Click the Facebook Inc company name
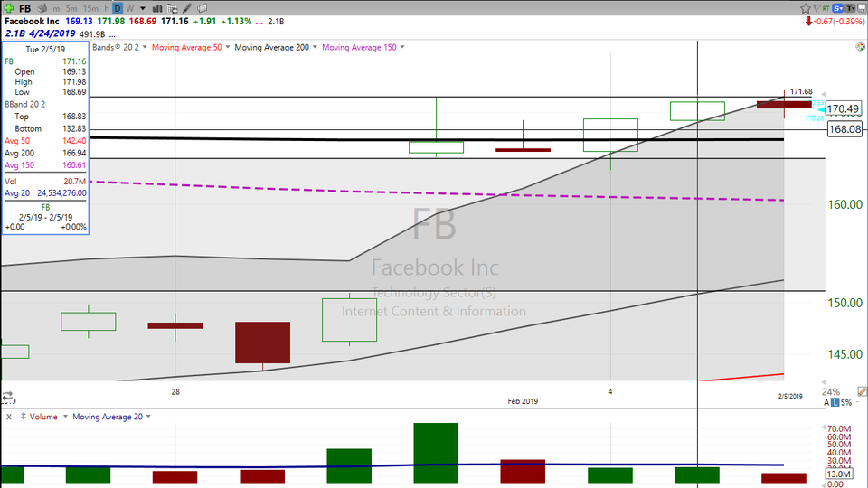This screenshot has width=868, height=488. pos(33,21)
